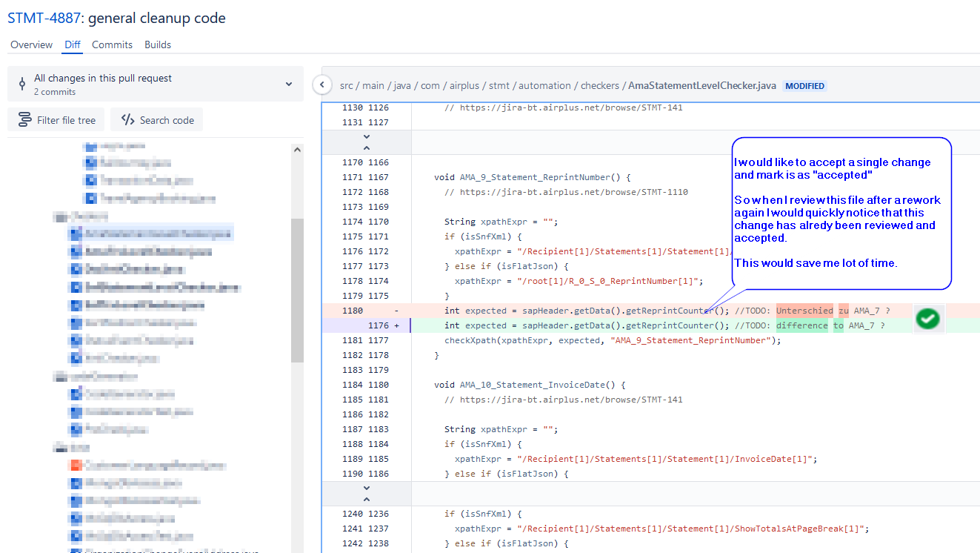980x553 pixels.
Task: Collapse diff section using the up chevron
Action: point(367,498)
